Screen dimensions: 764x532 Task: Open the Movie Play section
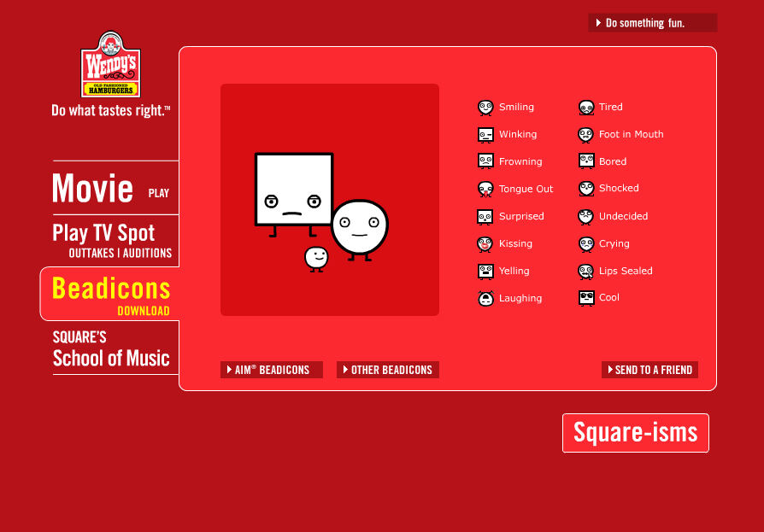coord(110,188)
